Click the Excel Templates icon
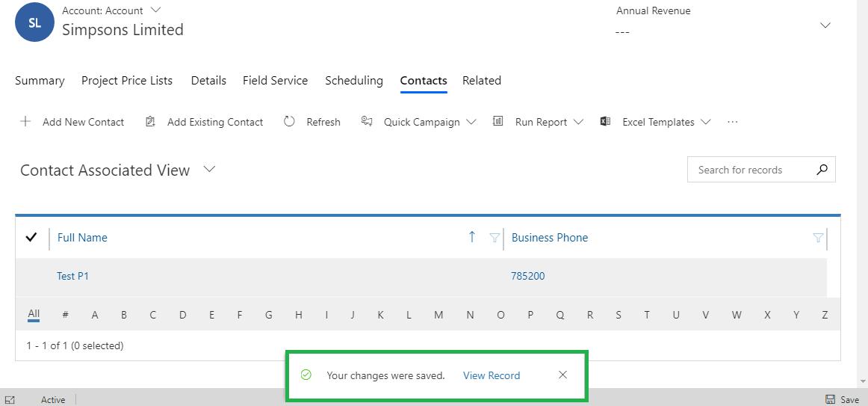This screenshot has height=406, width=868. 605,121
